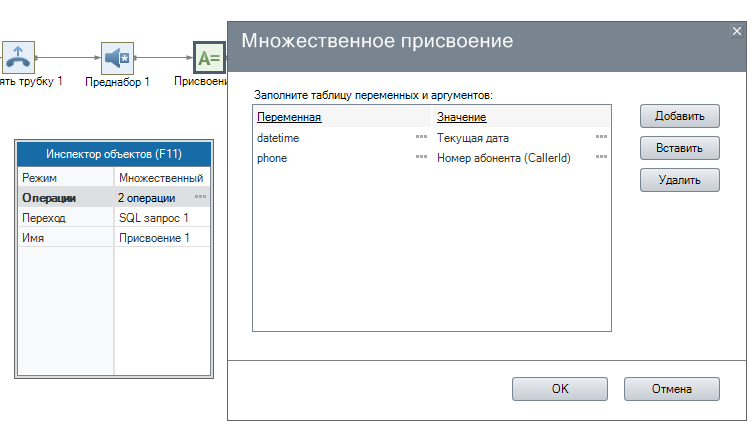
Task: Select the pick up phone node icon
Action: tap(19, 57)
